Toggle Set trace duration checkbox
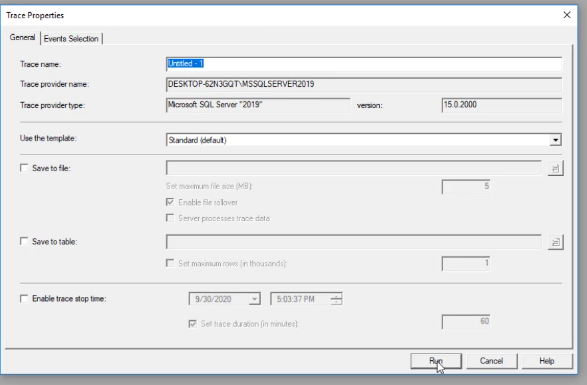The image size is (587, 385). (x=192, y=324)
